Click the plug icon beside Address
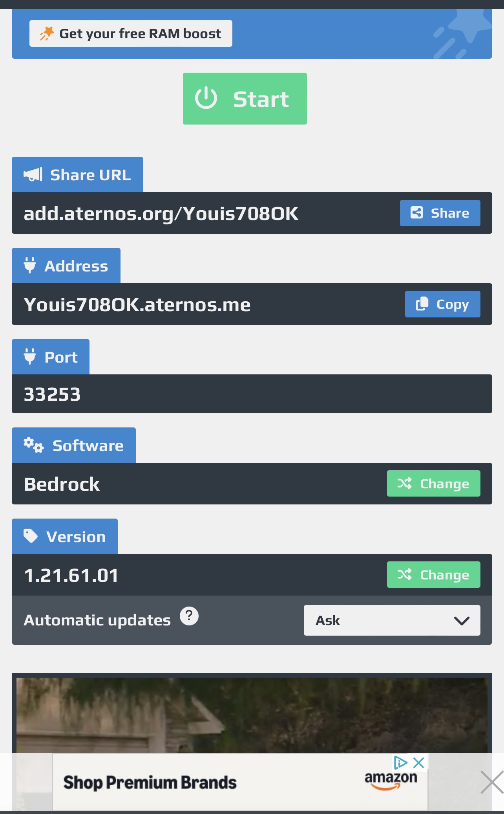Image resolution: width=504 pixels, height=814 pixels. pos(30,265)
